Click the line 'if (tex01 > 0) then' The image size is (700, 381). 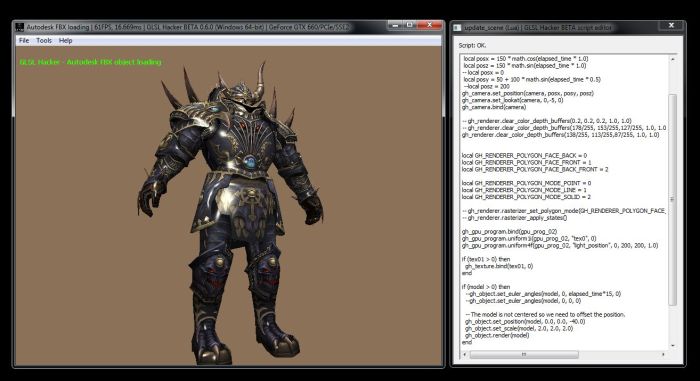click(486, 259)
